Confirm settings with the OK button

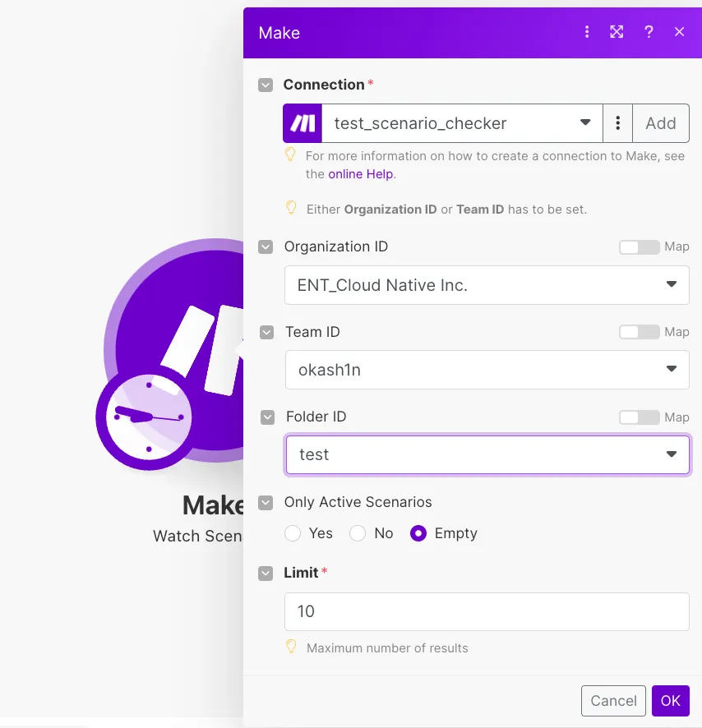[x=671, y=701]
